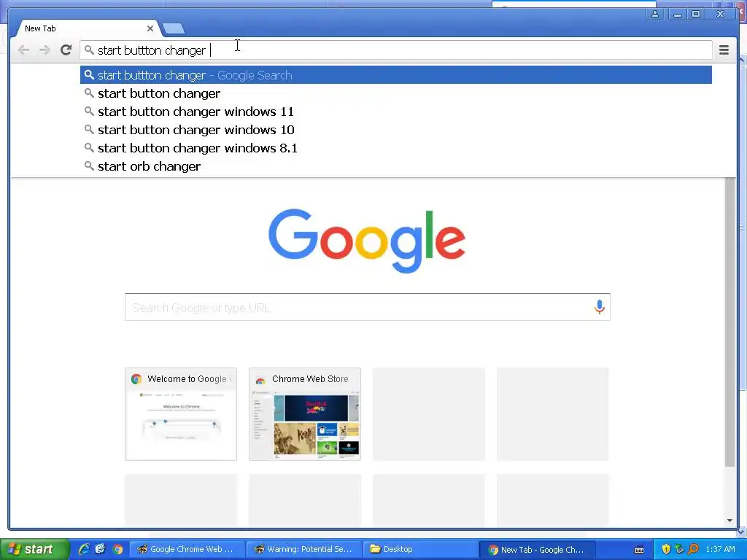Choose suggestion 'start button changer windows 10'
Screen dimensions: 747x560
[396, 130]
